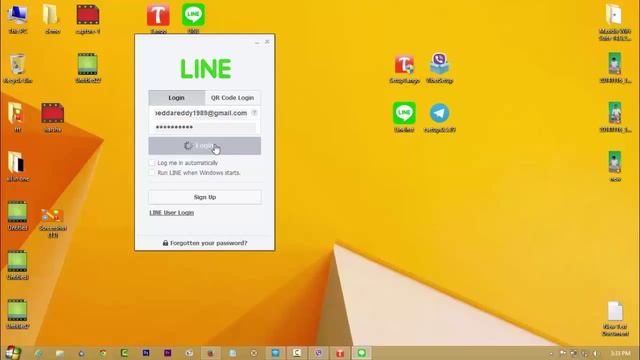Minimize the LINE login window

coord(257,42)
